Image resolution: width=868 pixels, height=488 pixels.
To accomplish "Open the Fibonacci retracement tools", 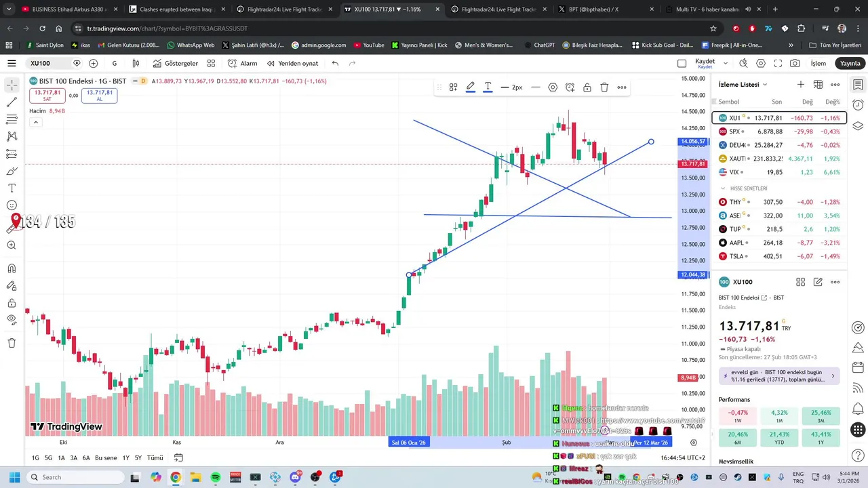I will coord(12,119).
